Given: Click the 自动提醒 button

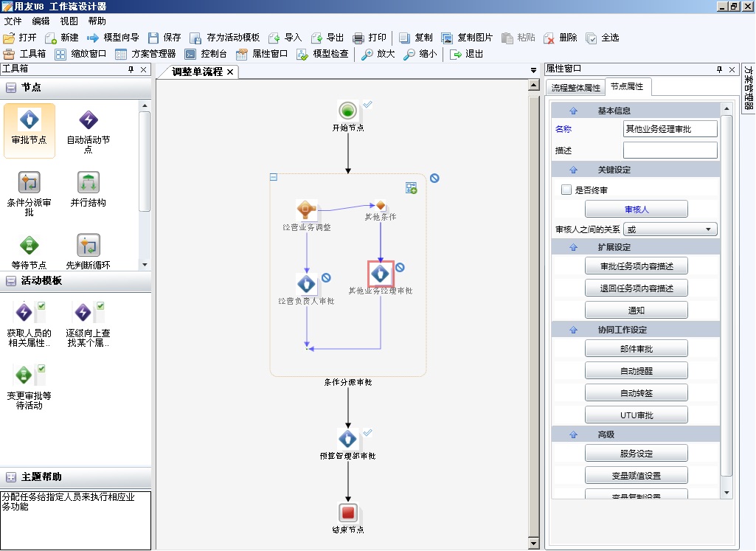Looking at the screenshot, I should click(637, 371).
